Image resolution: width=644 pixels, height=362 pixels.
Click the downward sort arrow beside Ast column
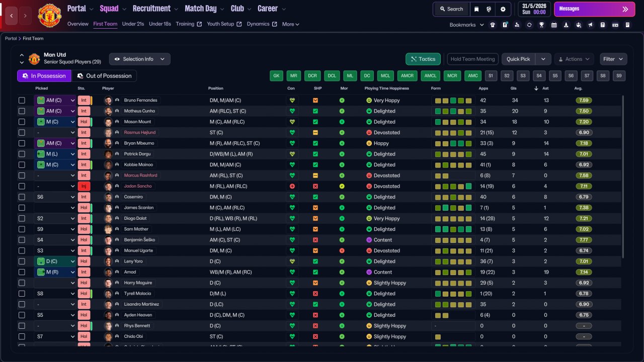click(536, 88)
